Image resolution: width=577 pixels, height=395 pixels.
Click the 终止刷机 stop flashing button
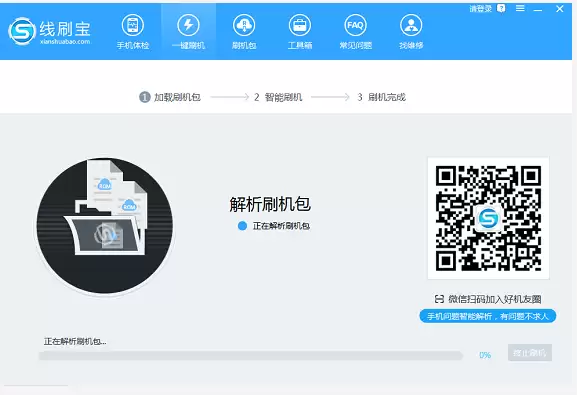point(530,353)
